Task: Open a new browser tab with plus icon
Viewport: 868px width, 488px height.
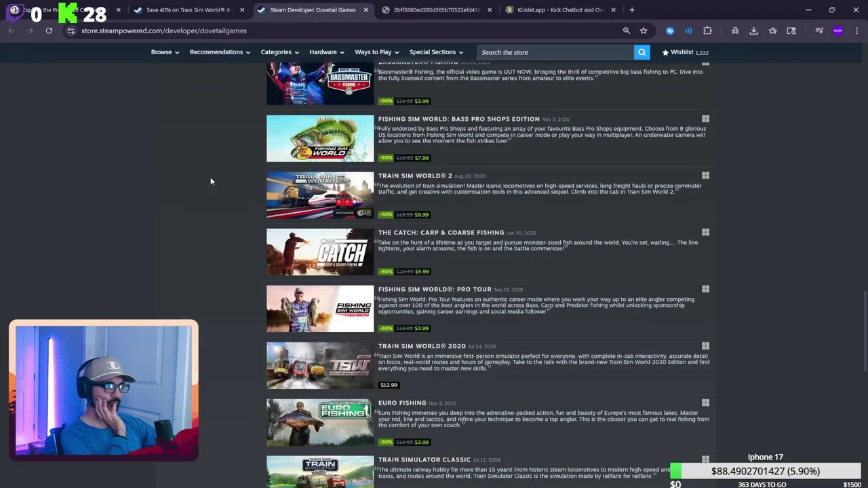Action: [x=632, y=10]
